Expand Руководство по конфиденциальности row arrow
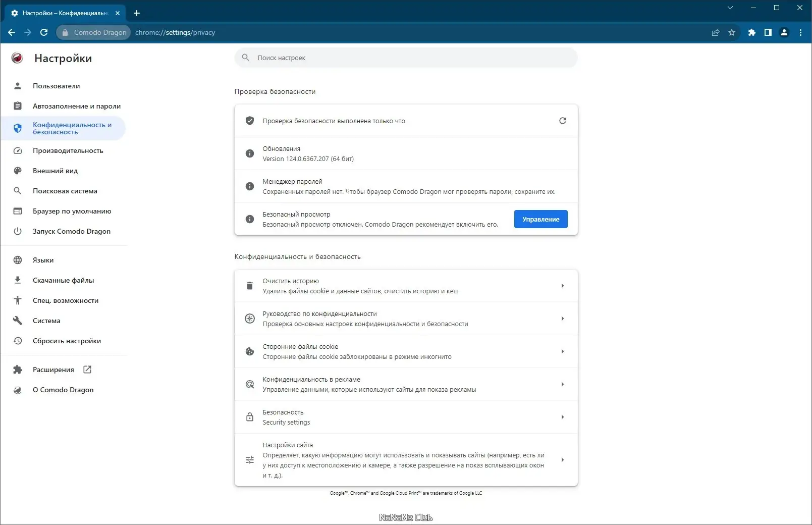Image resolution: width=812 pixels, height=525 pixels. point(563,319)
